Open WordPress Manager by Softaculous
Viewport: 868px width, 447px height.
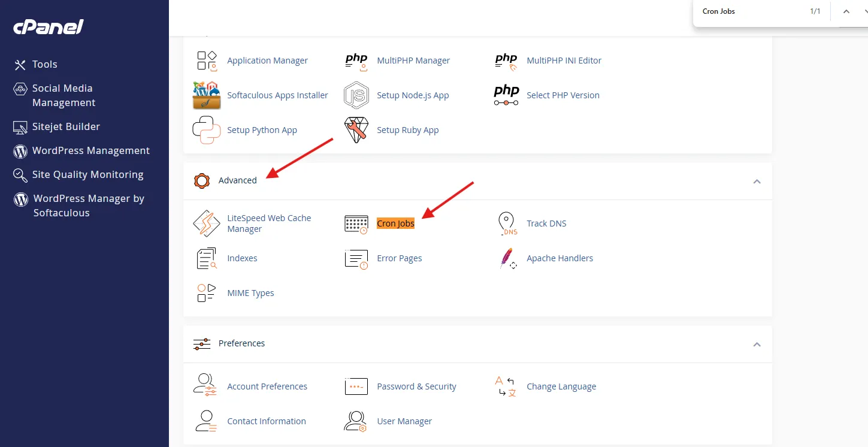pos(89,206)
